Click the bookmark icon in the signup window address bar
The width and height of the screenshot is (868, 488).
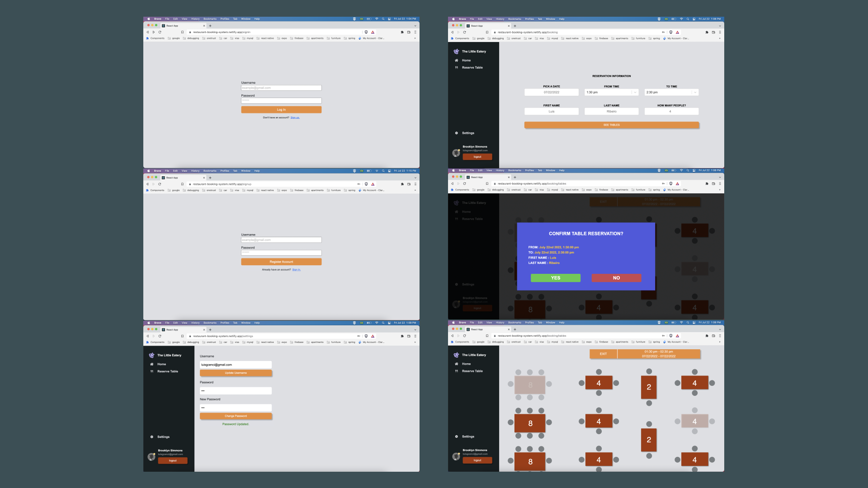[x=182, y=184]
